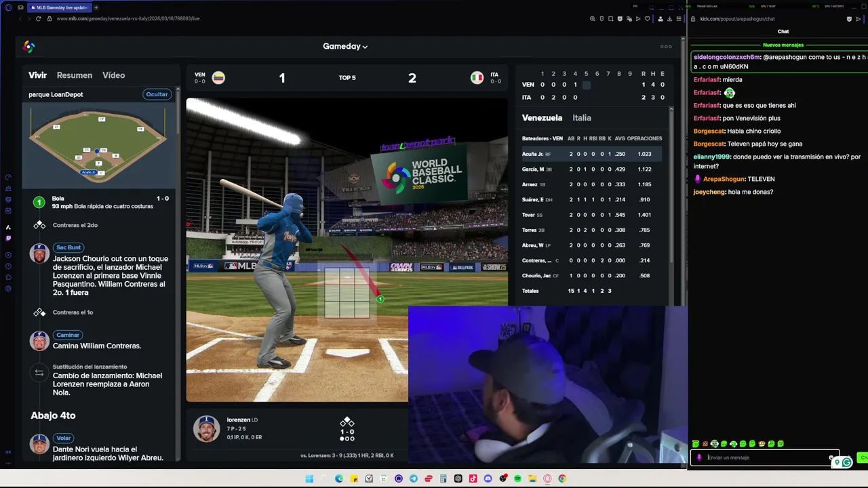Click username elianny1999 in chat

(711, 157)
